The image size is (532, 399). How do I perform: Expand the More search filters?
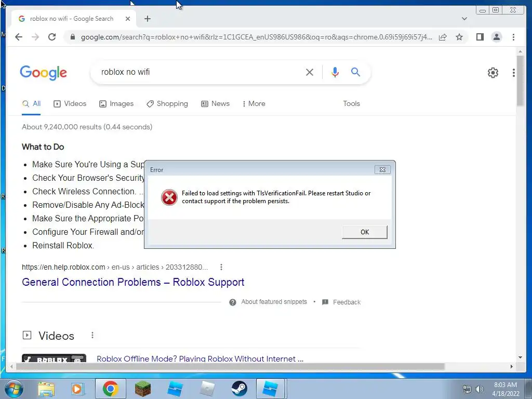254,104
